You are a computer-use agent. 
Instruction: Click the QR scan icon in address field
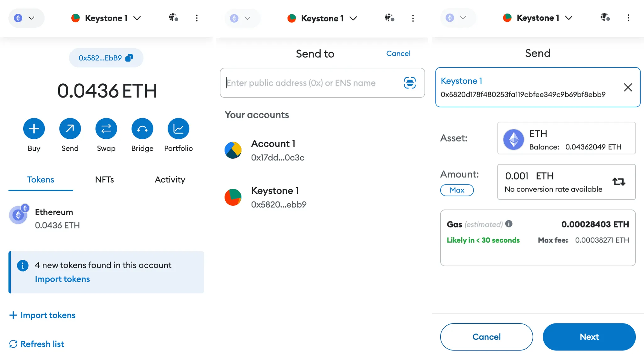click(x=410, y=83)
